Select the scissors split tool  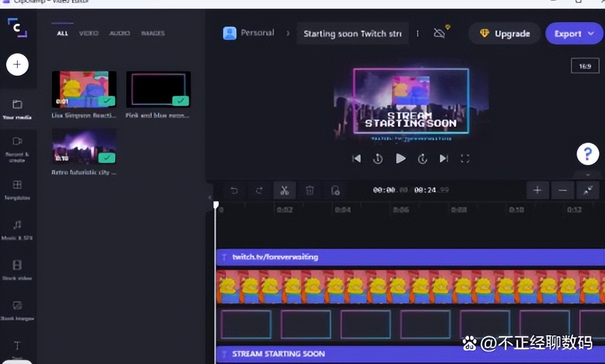284,190
